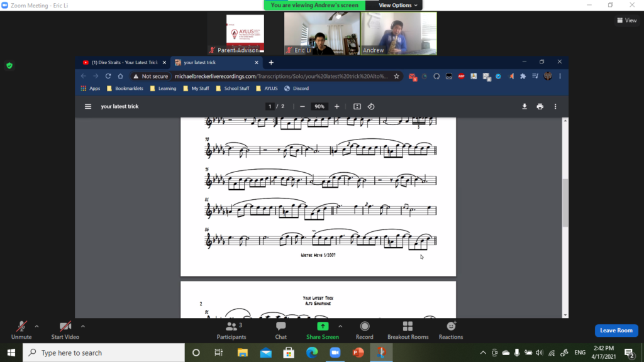Bookmark this page with the star
Viewport: 644px width, 362px height.
click(x=396, y=76)
